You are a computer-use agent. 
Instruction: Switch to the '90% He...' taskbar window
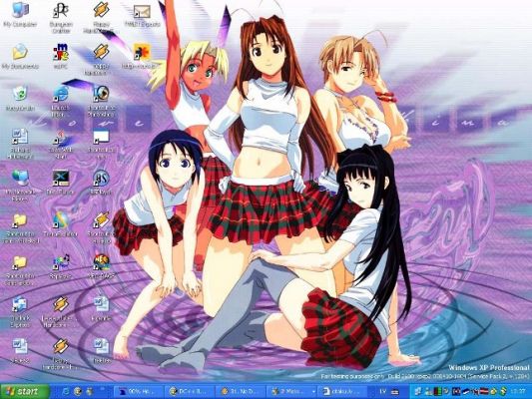point(138,392)
